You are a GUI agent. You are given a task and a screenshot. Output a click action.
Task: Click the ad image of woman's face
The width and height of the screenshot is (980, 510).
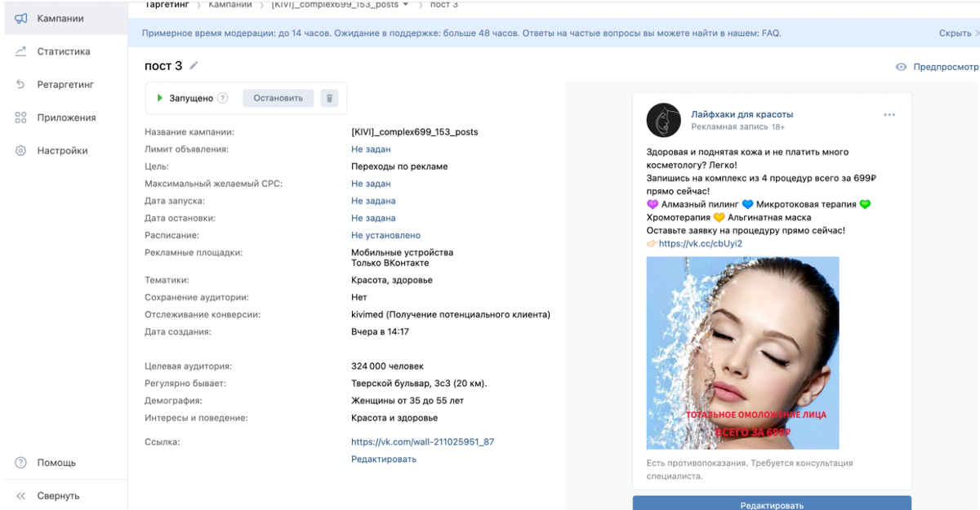click(742, 353)
